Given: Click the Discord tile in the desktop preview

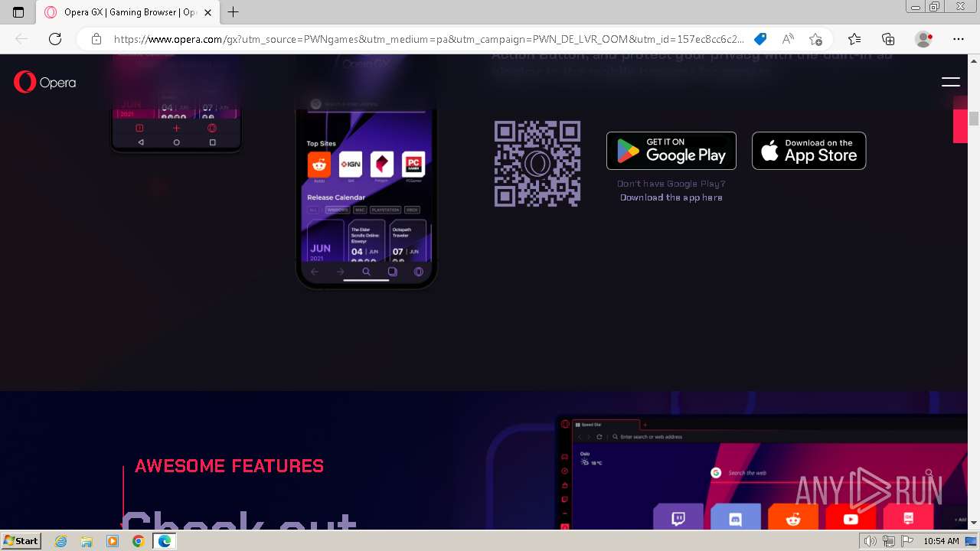Looking at the screenshot, I should click(736, 517).
